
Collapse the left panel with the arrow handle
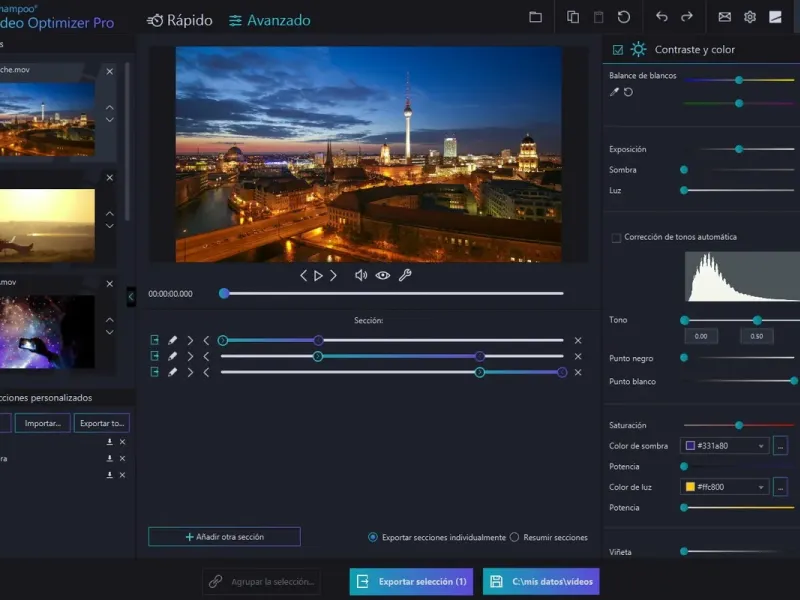pyautogui.click(x=131, y=297)
